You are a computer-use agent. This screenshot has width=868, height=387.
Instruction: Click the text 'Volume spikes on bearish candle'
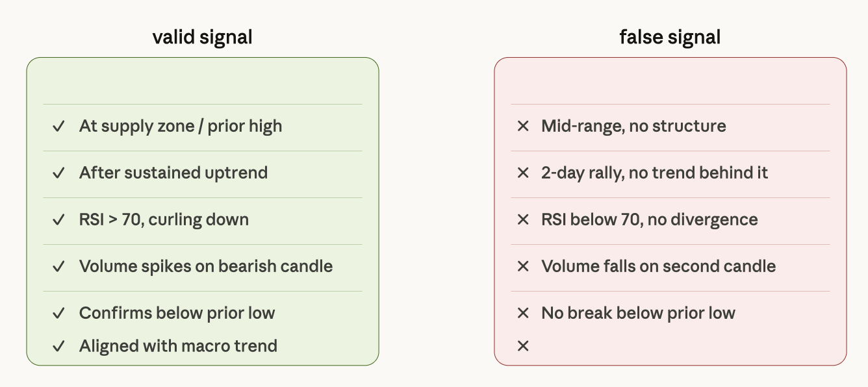click(206, 266)
